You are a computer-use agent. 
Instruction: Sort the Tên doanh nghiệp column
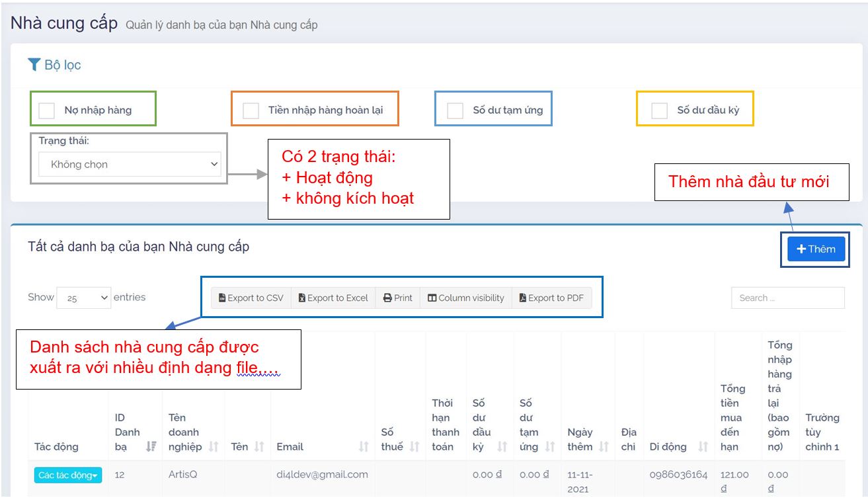pos(213,447)
